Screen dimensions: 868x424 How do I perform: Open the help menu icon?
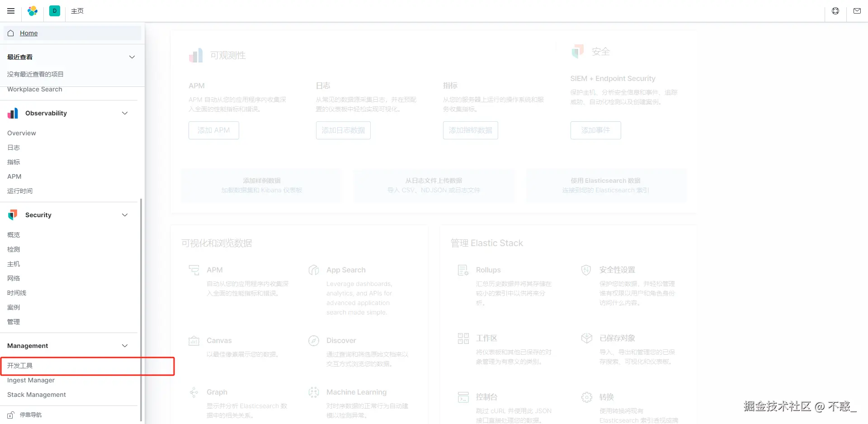coord(835,11)
